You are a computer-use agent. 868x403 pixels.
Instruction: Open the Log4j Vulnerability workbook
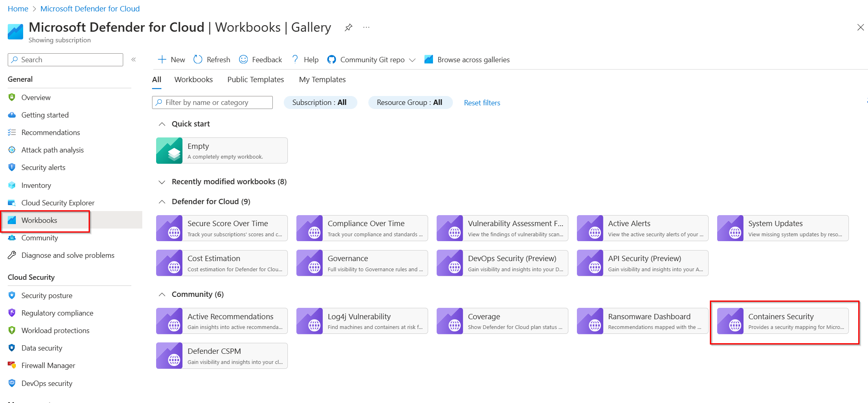click(362, 321)
